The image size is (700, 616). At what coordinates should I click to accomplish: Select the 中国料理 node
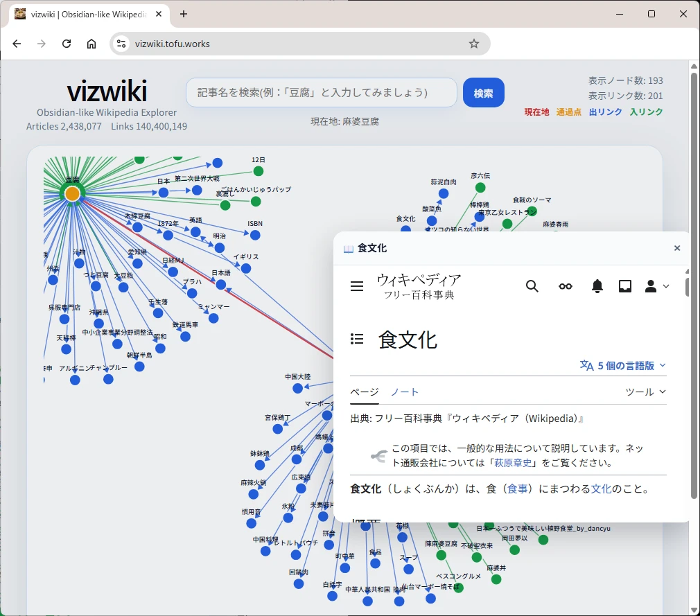pyautogui.click(x=265, y=551)
